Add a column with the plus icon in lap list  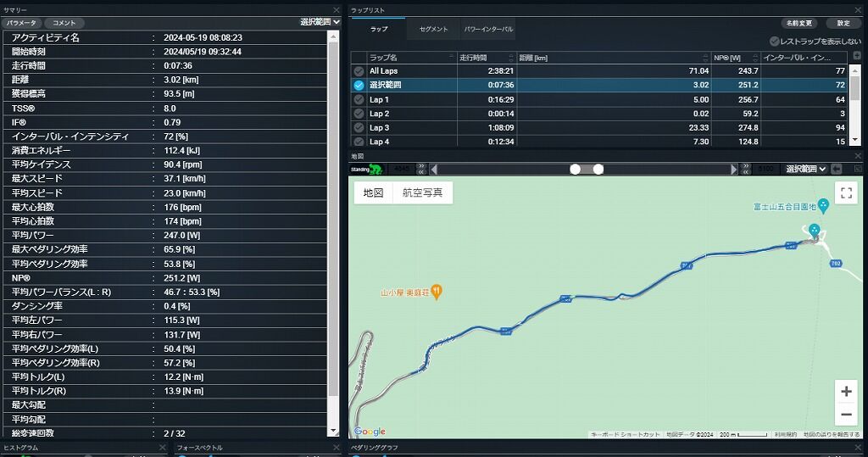click(x=857, y=55)
